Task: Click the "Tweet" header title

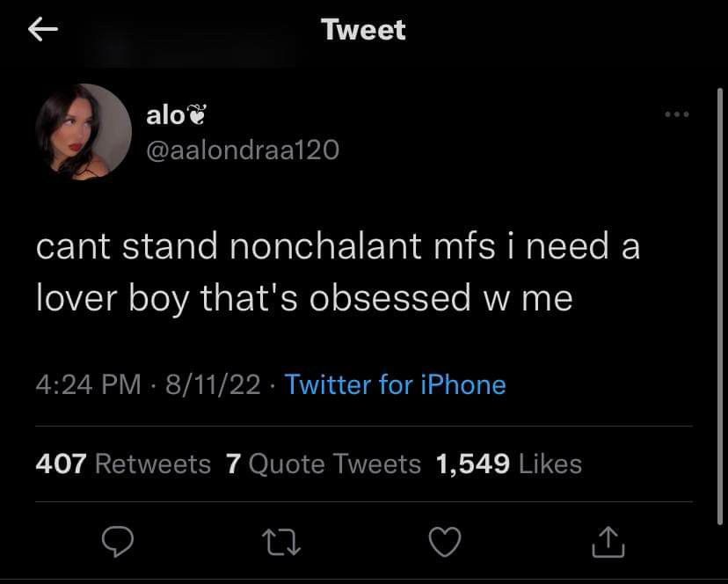Action: (363, 30)
